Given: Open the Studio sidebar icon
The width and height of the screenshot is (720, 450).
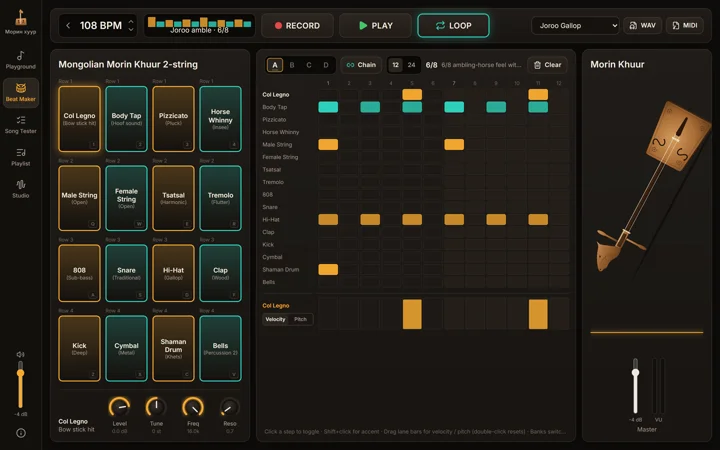Looking at the screenshot, I should (x=21, y=185).
